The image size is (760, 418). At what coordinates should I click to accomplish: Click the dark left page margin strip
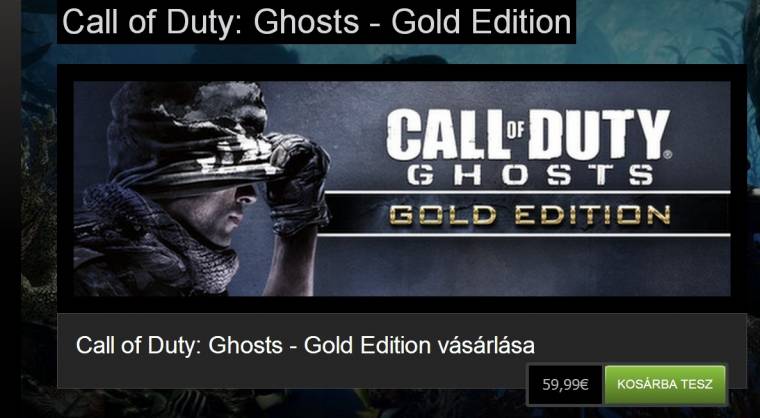pyautogui.click(x=10, y=209)
